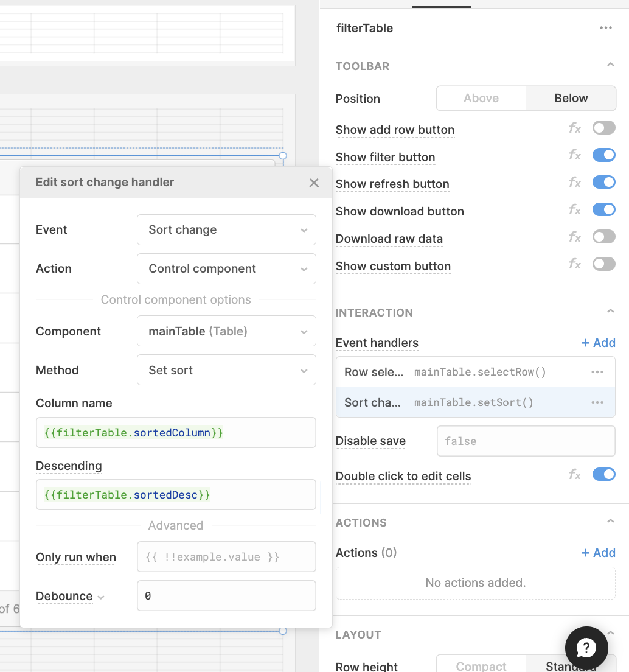Switch toolbar position to Above
Viewport: 629px width, 672px height.
481,98
